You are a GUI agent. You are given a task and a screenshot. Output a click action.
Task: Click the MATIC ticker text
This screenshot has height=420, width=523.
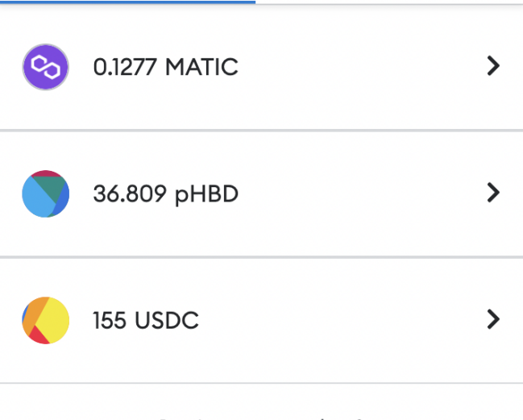tap(201, 67)
